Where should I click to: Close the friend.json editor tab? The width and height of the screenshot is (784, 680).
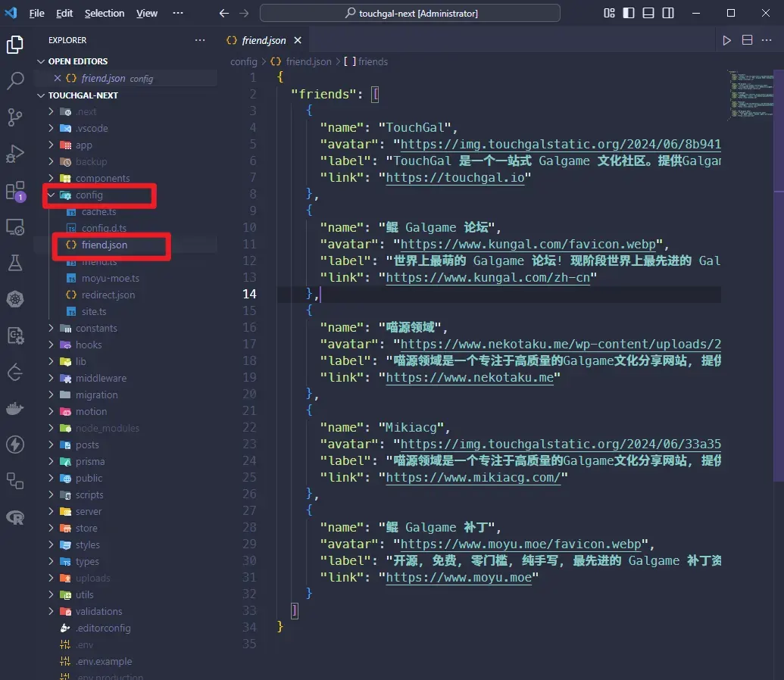298,40
